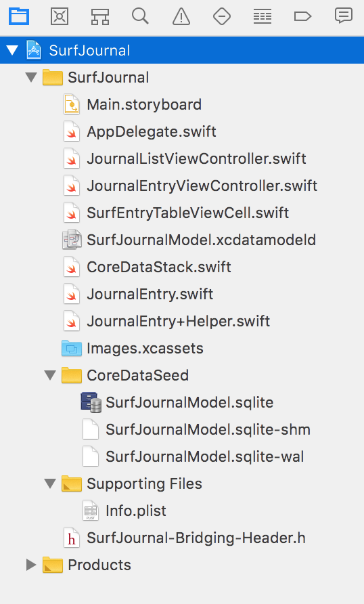
Task: Collapse the Supporting Files group
Action: pyautogui.click(x=50, y=483)
